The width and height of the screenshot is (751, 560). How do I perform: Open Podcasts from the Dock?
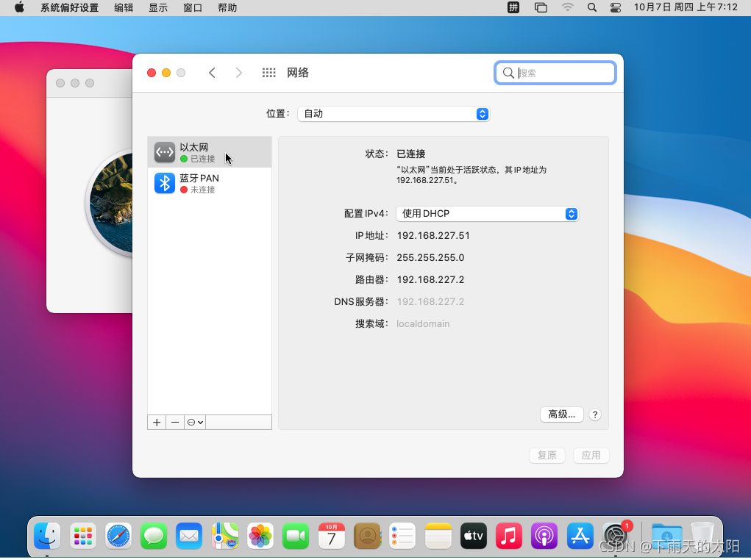(544, 536)
